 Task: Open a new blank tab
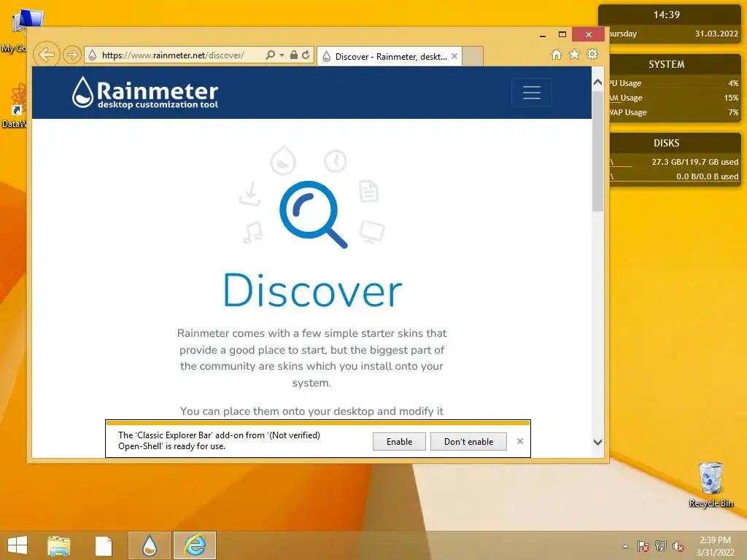coord(473,56)
